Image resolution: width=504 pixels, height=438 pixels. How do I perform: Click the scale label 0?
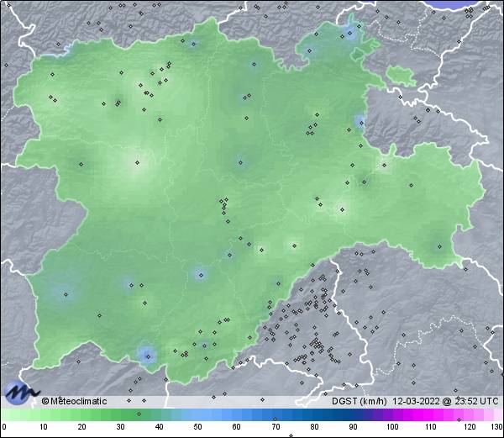(x=4, y=427)
